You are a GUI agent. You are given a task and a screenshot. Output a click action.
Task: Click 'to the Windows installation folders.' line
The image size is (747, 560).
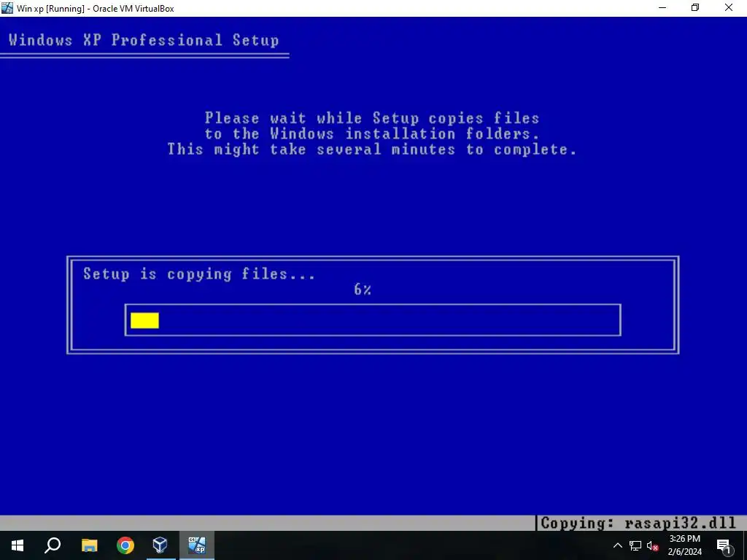click(371, 133)
